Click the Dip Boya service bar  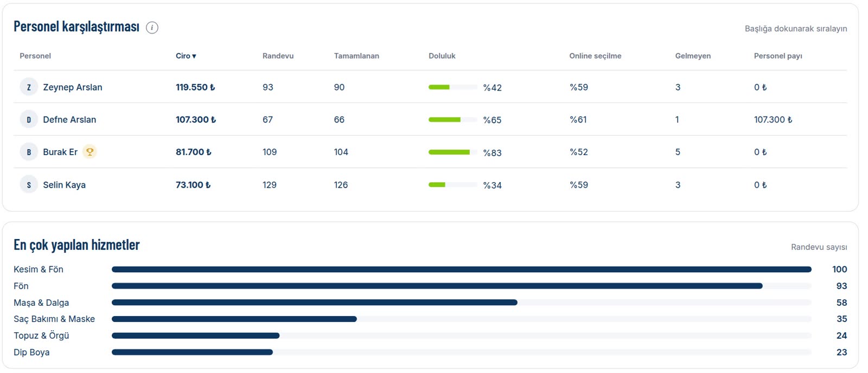[x=462, y=352]
